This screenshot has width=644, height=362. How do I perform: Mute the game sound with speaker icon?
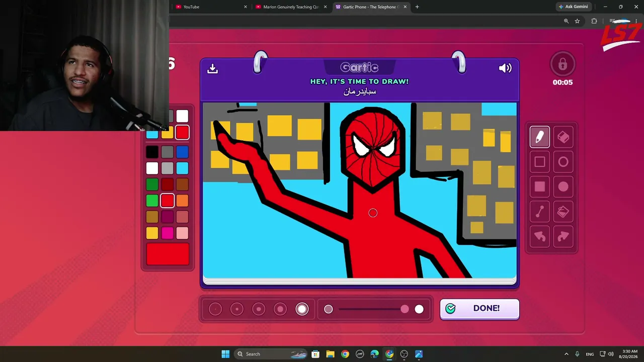pyautogui.click(x=505, y=68)
